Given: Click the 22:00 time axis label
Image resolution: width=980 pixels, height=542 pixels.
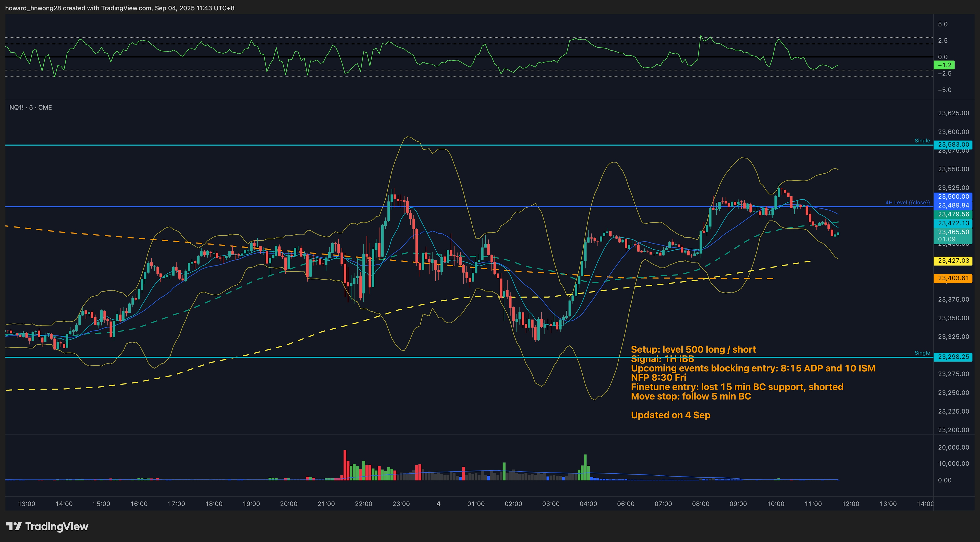Looking at the screenshot, I should (363, 503).
